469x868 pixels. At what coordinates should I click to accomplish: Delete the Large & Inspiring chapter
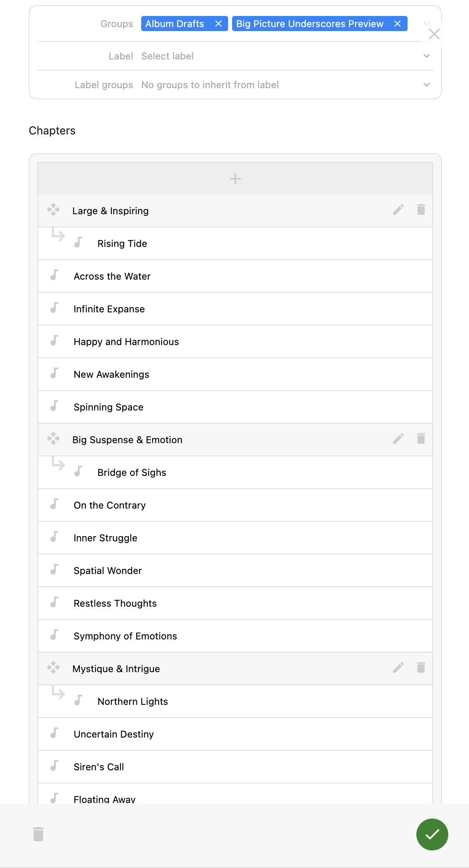click(421, 210)
